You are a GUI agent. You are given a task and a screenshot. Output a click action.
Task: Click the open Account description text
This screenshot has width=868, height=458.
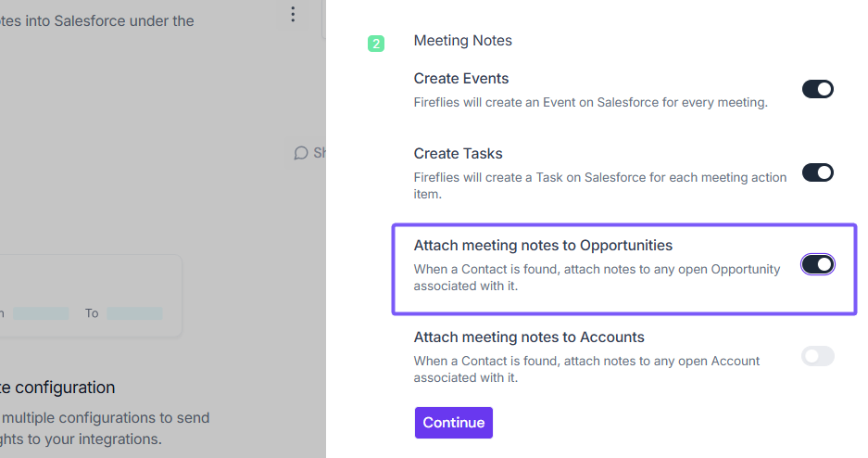coord(586,369)
